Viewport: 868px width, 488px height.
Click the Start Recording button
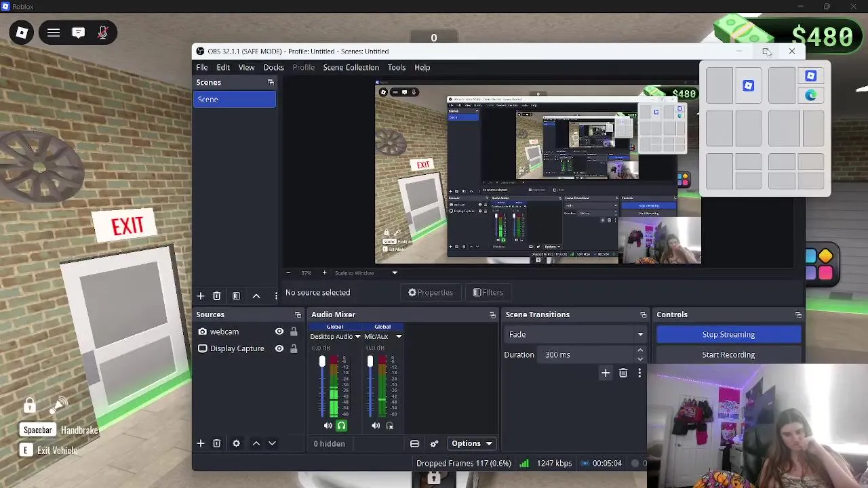pos(728,354)
